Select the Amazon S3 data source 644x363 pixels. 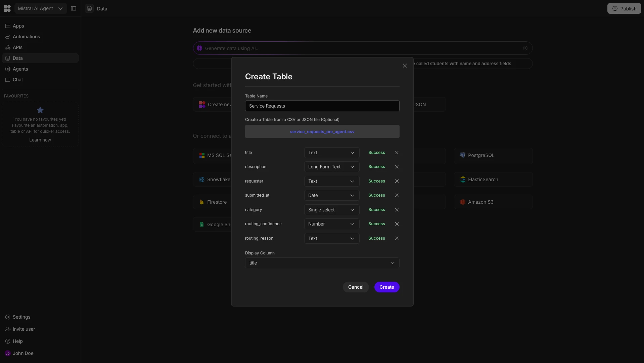click(x=493, y=202)
